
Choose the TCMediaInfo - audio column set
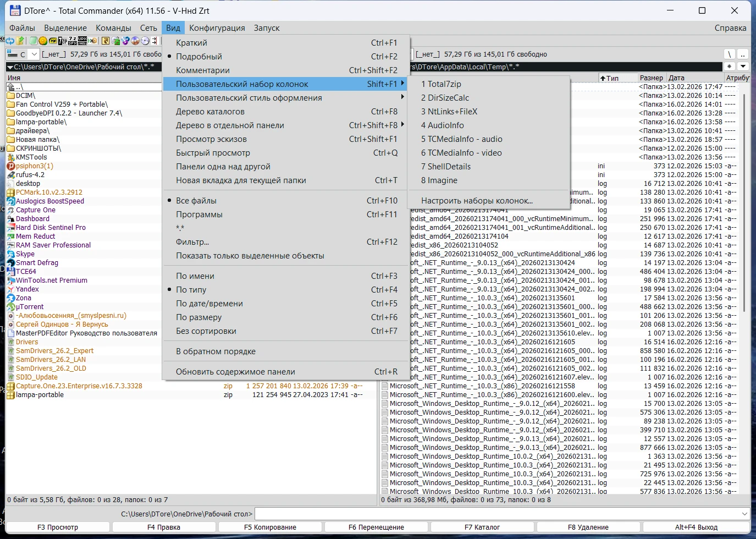click(461, 139)
